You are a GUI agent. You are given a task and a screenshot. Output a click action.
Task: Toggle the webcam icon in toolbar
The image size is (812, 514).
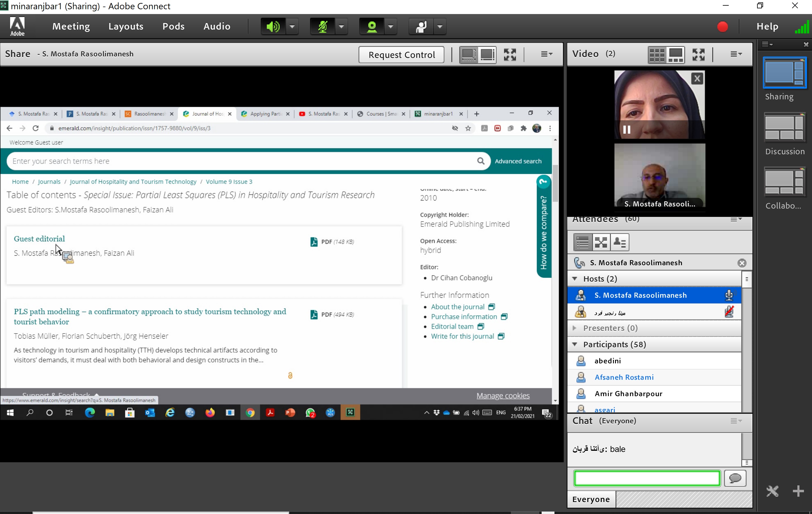pos(372,26)
